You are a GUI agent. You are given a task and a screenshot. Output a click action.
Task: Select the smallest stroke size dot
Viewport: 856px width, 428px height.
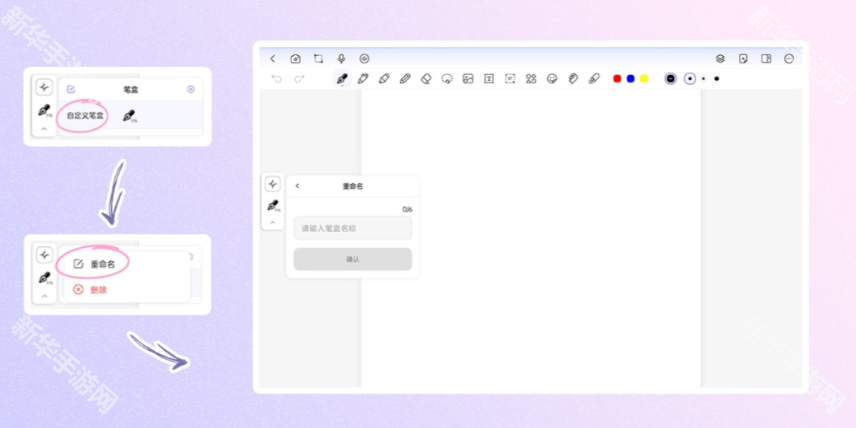(703, 79)
